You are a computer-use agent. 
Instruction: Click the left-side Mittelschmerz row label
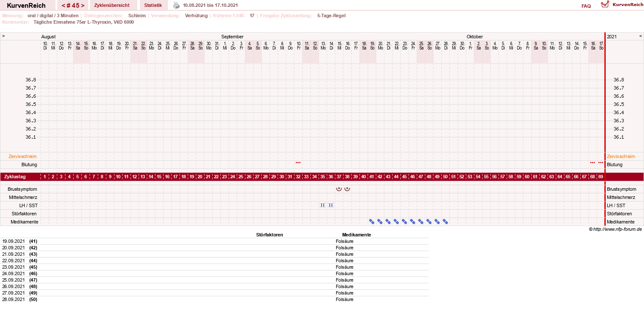pyautogui.click(x=23, y=197)
